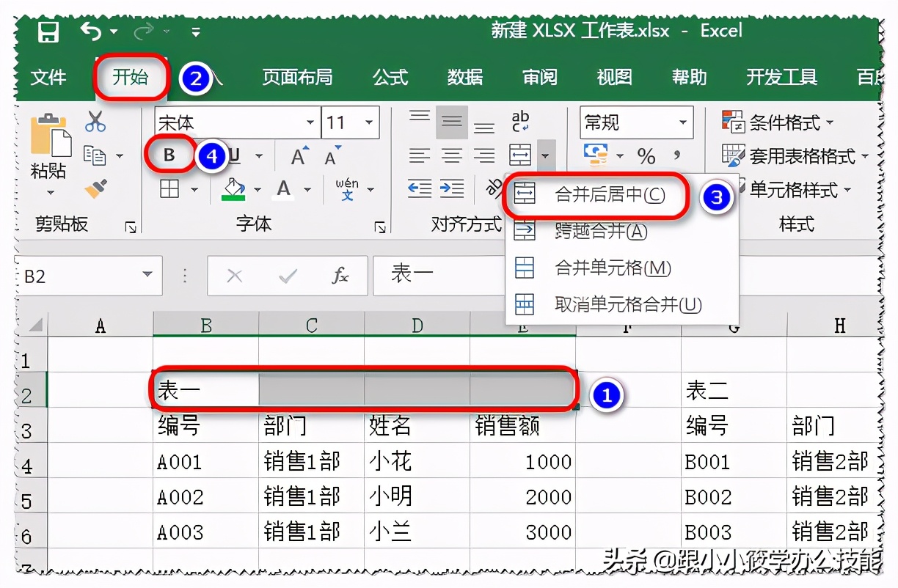Choose 取消单元格合并(U) menu option
This screenshot has width=898, height=588.
point(627,304)
